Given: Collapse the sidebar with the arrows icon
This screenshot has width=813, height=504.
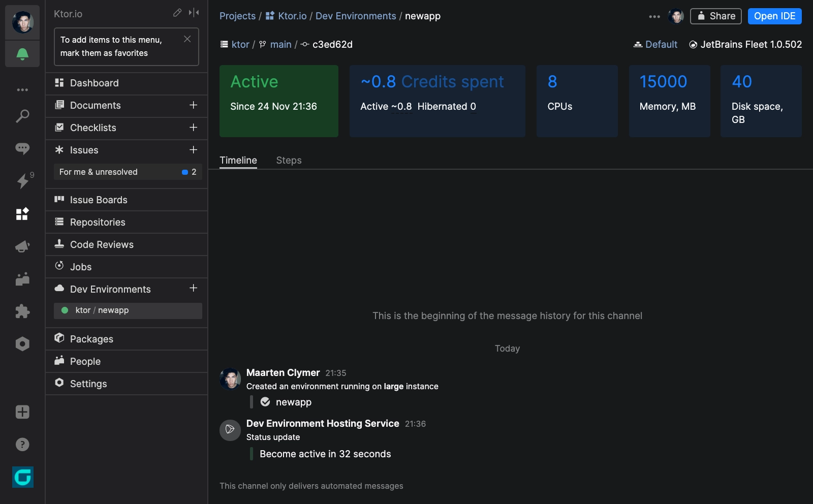Looking at the screenshot, I should click(x=194, y=13).
